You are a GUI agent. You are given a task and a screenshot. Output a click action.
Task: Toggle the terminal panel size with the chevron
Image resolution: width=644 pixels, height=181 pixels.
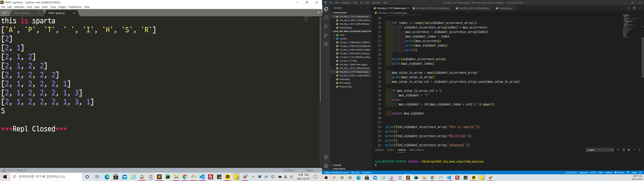634,150
